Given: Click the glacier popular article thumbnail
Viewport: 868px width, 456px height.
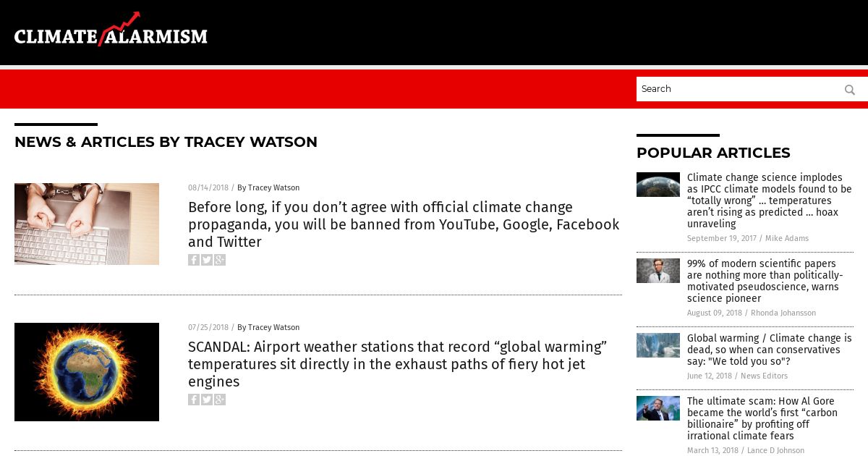Looking at the screenshot, I should 658,345.
